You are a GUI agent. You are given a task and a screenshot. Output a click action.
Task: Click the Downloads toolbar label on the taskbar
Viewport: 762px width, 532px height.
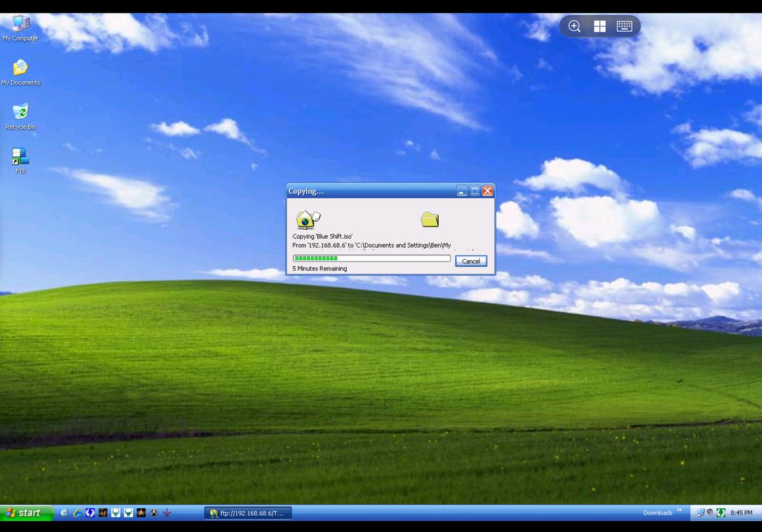click(x=658, y=513)
